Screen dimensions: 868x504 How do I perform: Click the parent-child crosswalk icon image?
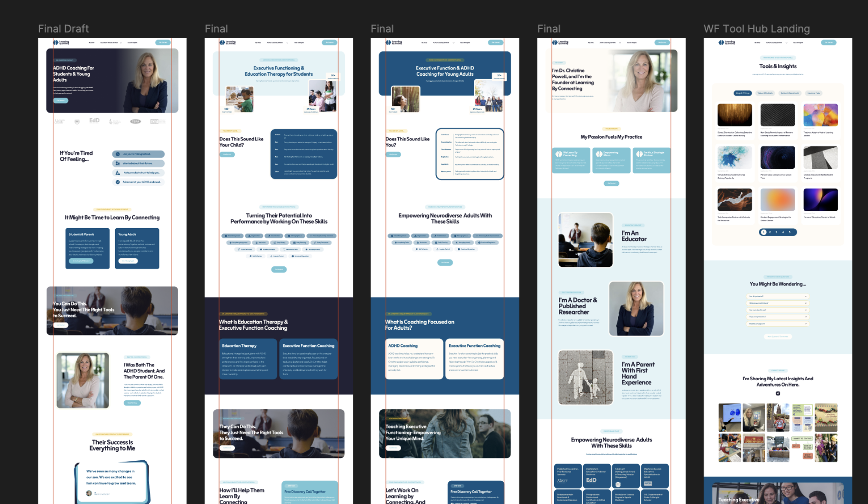(585, 376)
